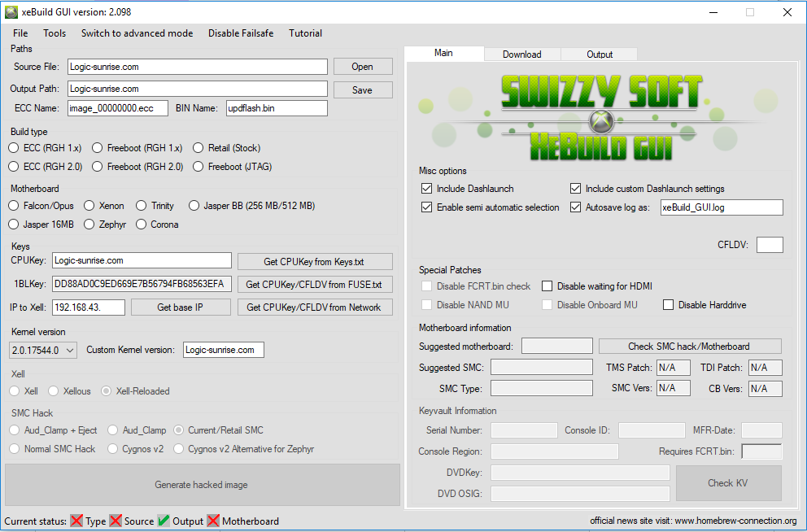Click Check SMC hack/Motherboard button
Screen dimensions: 807x532
click(690, 347)
